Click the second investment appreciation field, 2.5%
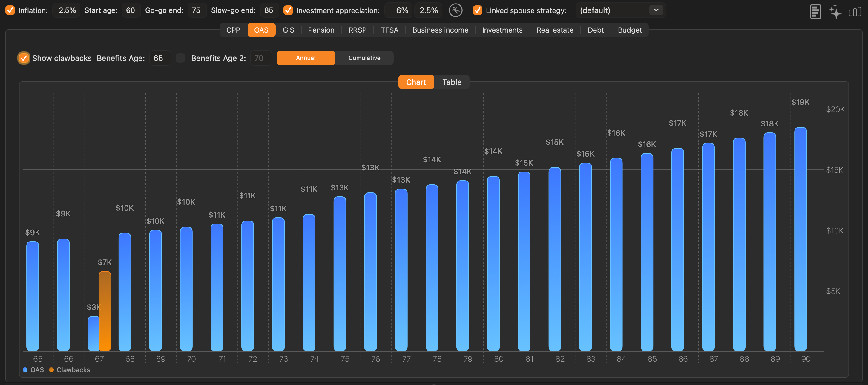 click(x=429, y=10)
